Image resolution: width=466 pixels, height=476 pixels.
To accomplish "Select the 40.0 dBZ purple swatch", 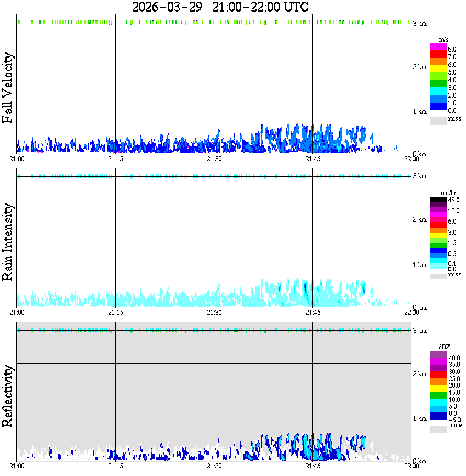I will [438, 355].
